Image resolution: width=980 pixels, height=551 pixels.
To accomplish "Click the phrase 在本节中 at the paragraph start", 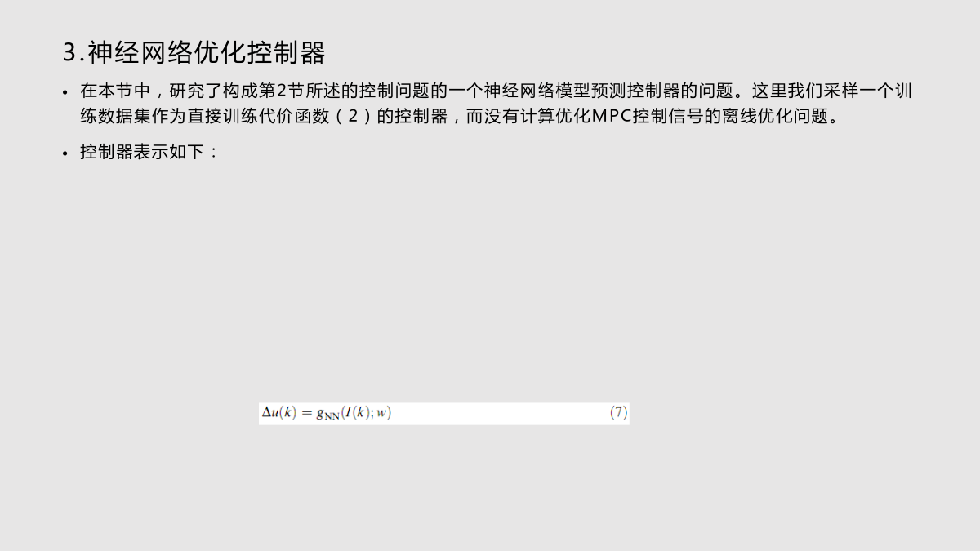I will pyautogui.click(x=115, y=91).
